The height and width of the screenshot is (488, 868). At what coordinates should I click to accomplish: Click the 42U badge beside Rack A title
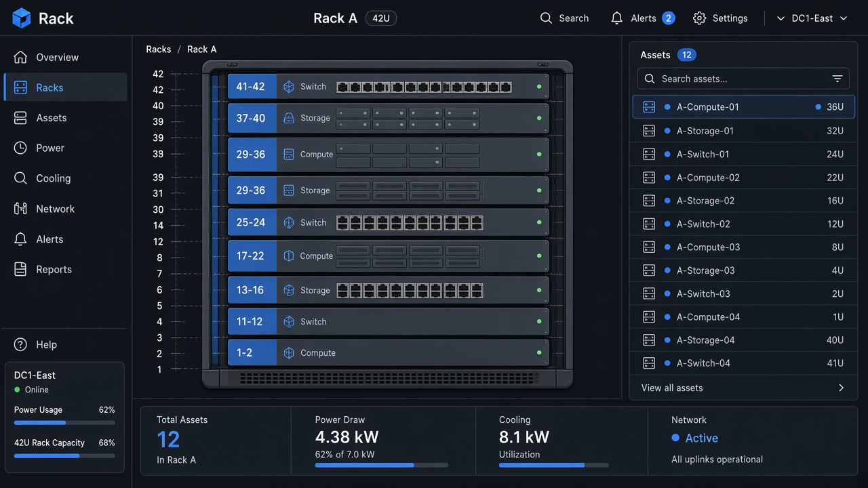click(x=381, y=18)
